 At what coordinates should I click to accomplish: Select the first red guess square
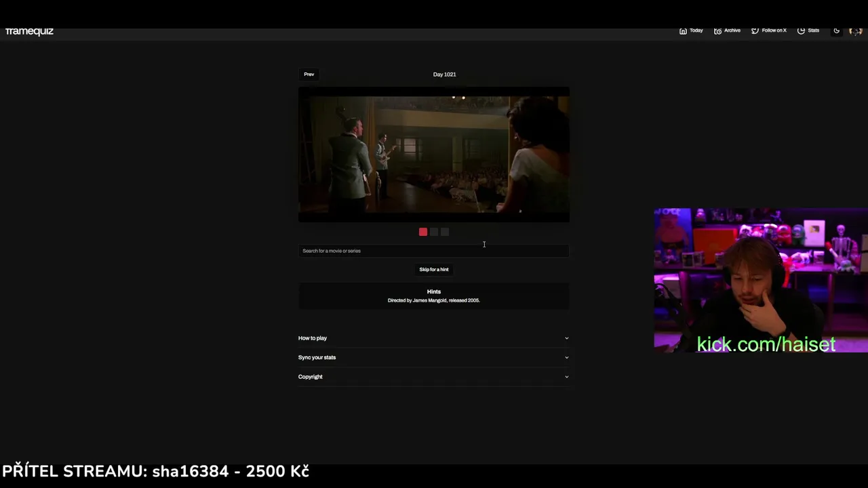click(423, 232)
